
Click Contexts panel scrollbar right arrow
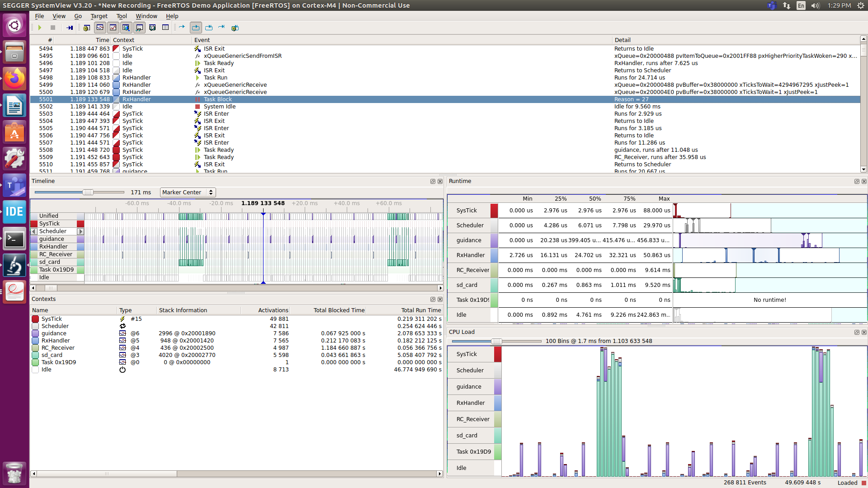tap(439, 474)
